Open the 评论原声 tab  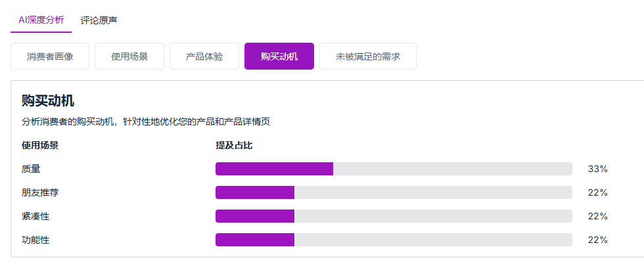[99, 20]
